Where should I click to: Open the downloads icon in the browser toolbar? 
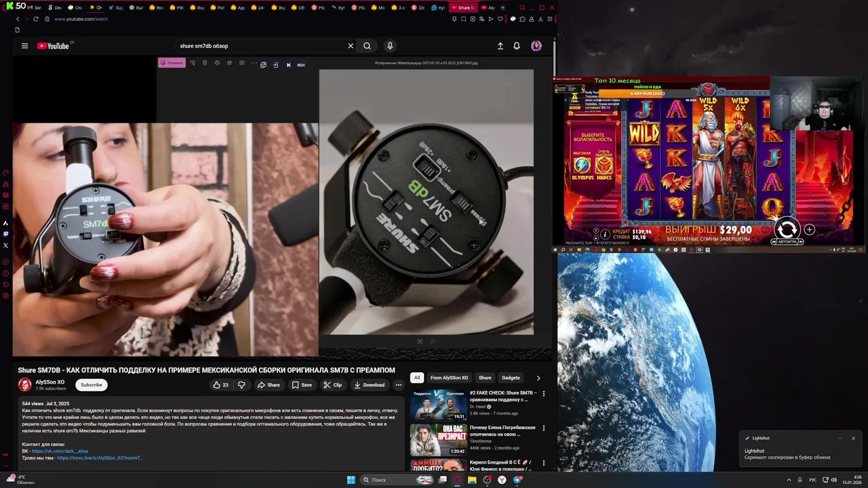[540, 19]
